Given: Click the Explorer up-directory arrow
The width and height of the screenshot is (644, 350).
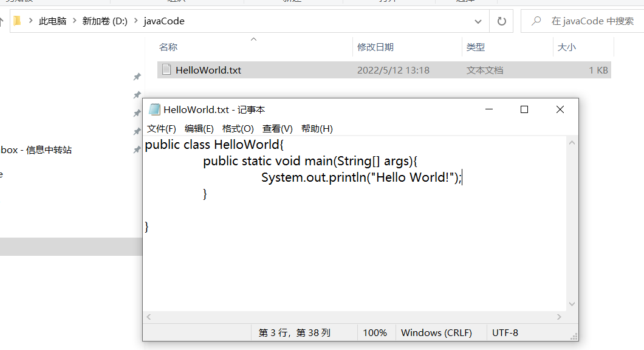Looking at the screenshot, I should tap(2, 21).
